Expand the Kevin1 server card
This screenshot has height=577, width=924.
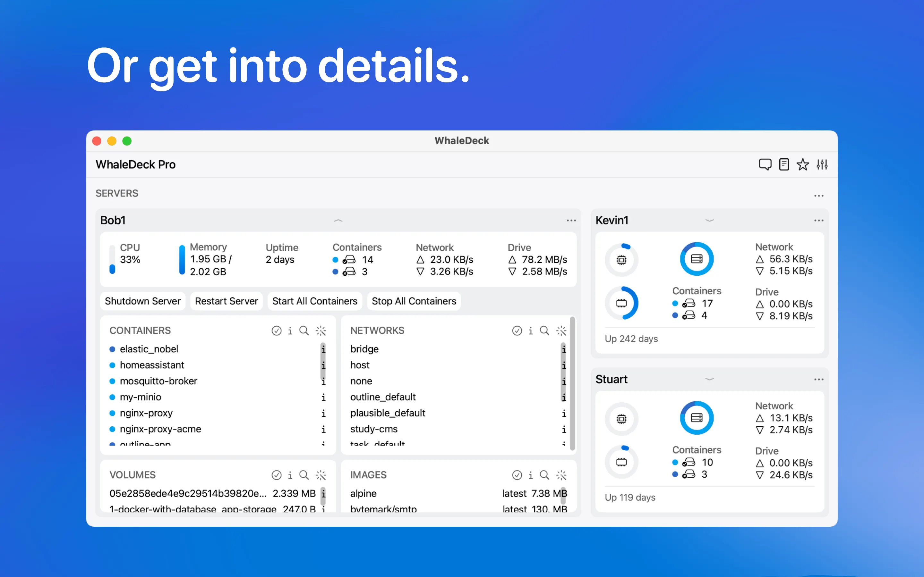(709, 221)
